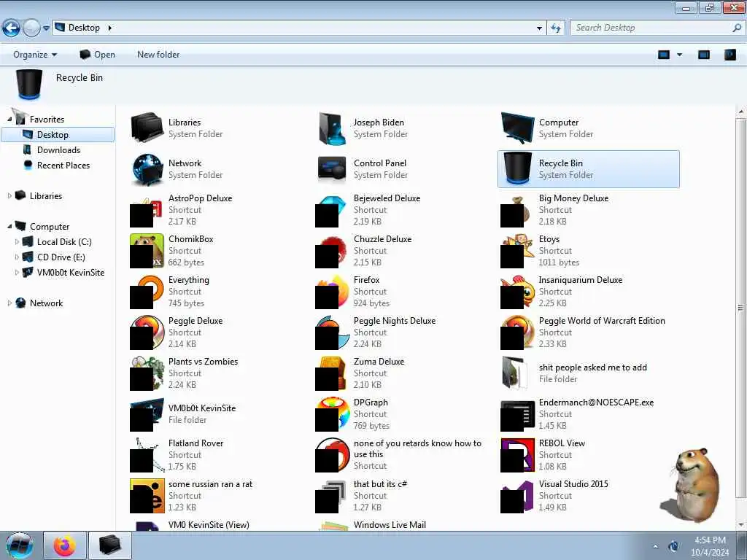Select the Joseph Biden user folder icon
Image resolution: width=747 pixels, height=560 pixels.
[332, 128]
